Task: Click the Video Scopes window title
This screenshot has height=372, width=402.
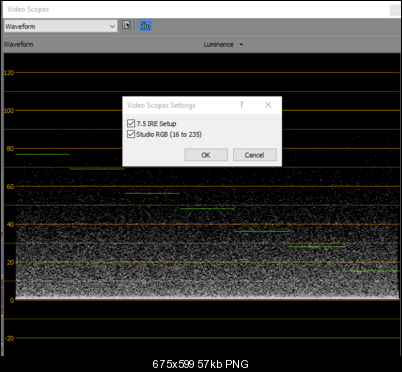Action: [28, 9]
